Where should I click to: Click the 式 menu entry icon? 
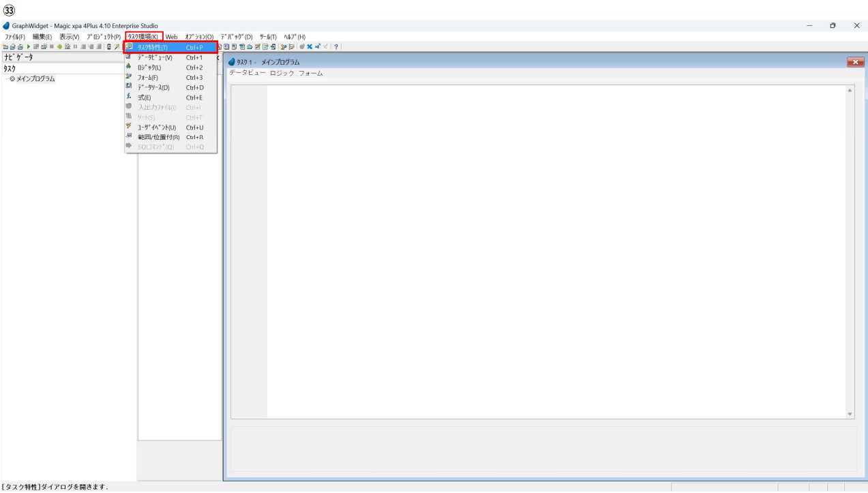pos(130,98)
